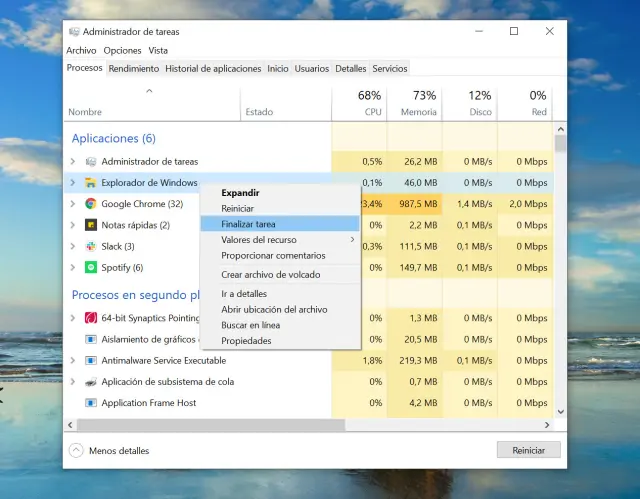Click the Administrador de tareas process icon

pos(90,161)
